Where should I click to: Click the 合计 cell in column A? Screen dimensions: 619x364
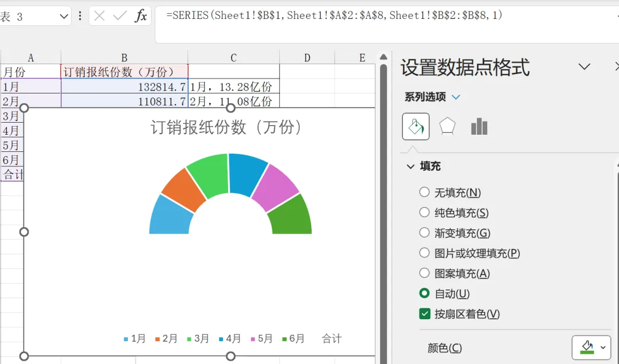pyautogui.click(x=13, y=174)
